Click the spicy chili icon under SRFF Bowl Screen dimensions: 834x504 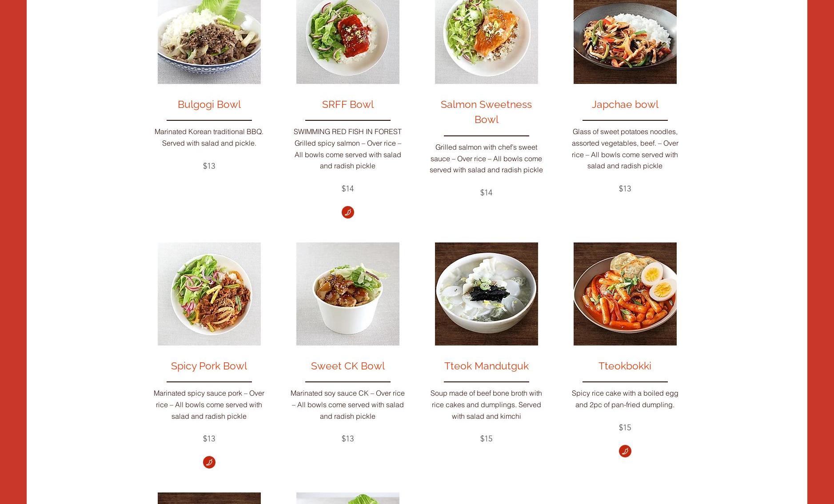(x=347, y=212)
